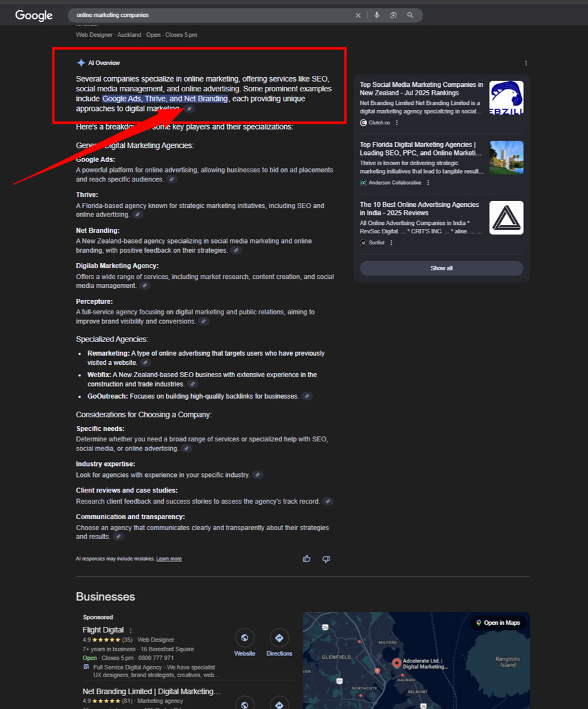This screenshot has width=588, height=709.
Task: Open 10 Best Online Advertising Agencies article
Action: [x=420, y=209]
